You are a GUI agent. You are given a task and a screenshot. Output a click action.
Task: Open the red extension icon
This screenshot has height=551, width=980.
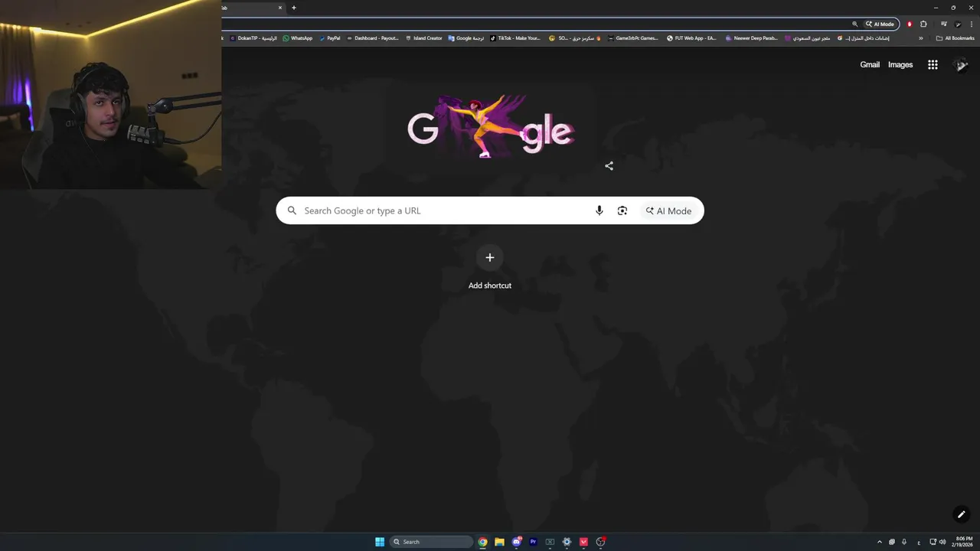click(x=910, y=24)
